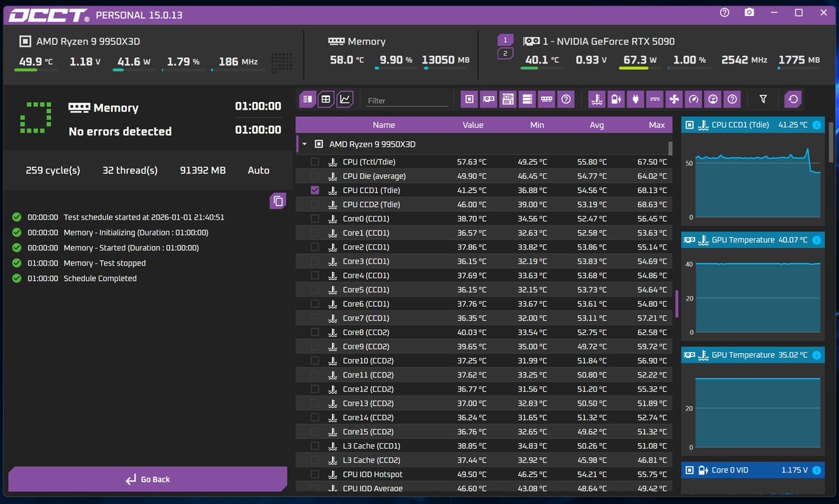Sort by the Value column header
The width and height of the screenshot is (839, 504).
473,125
